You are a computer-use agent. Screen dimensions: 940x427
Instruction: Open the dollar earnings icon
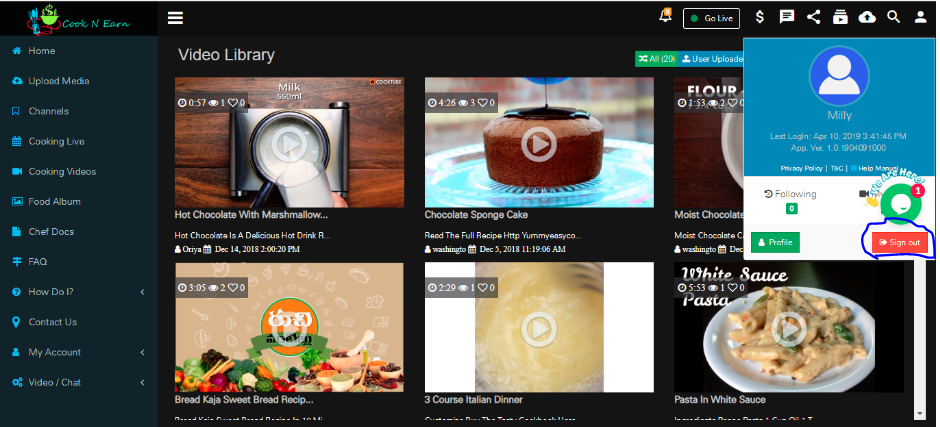tap(760, 17)
